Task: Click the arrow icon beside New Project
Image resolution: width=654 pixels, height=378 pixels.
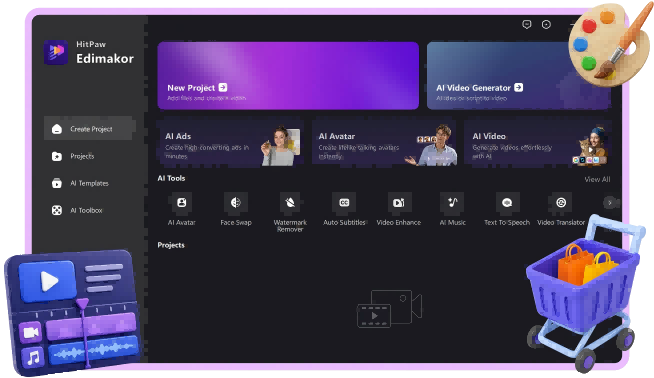Action: coord(223,87)
